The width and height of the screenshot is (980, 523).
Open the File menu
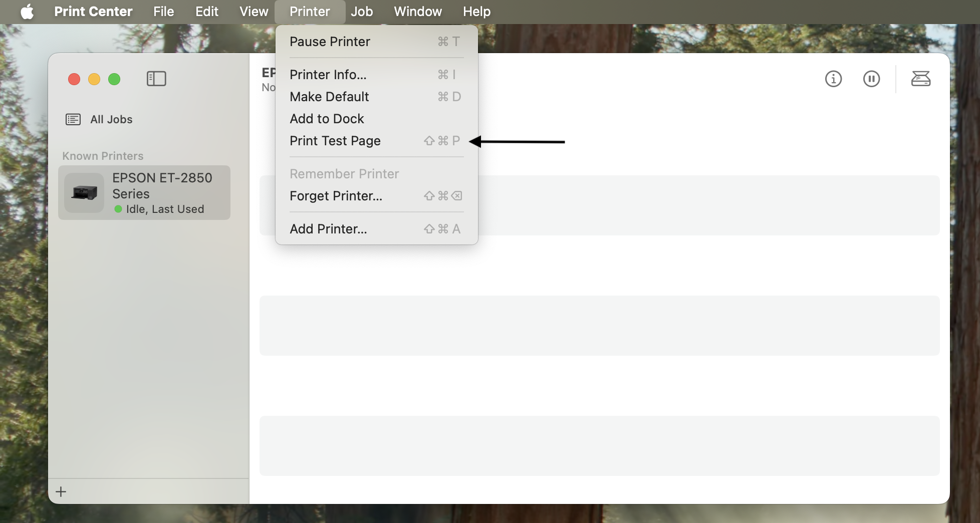pyautogui.click(x=164, y=12)
